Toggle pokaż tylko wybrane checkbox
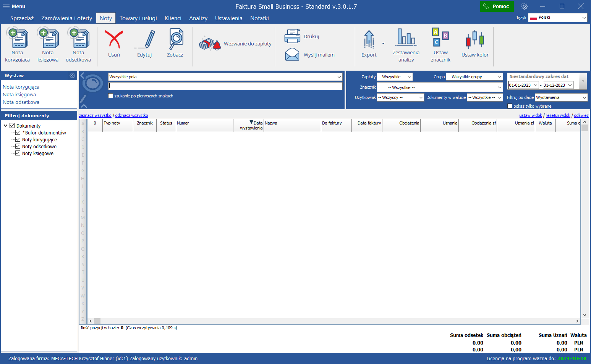This screenshot has height=364, width=591. coord(510,106)
